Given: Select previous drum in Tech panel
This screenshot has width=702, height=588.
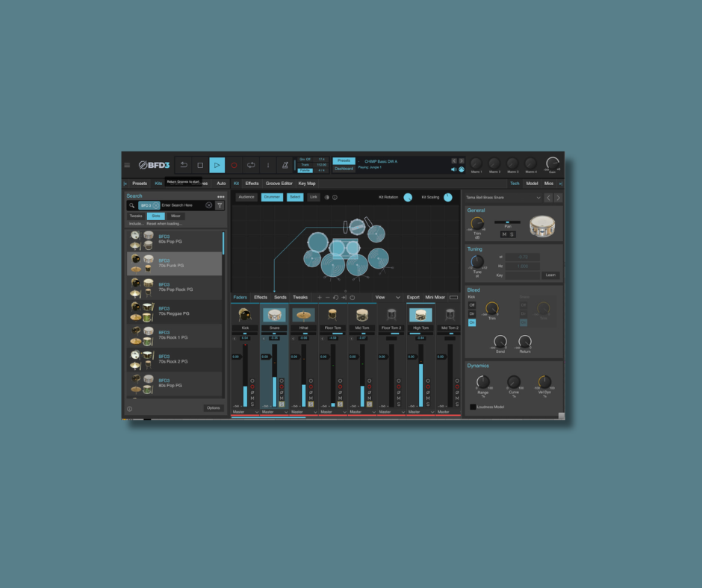Looking at the screenshot, I should pyautogui.click(x=548, y=198).
